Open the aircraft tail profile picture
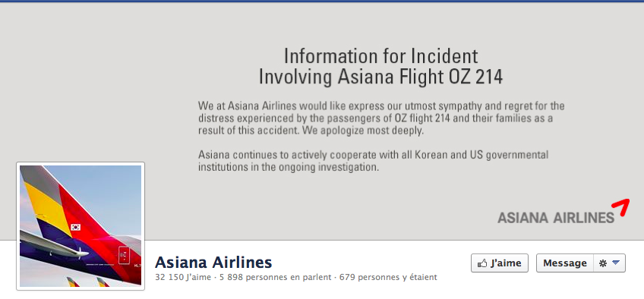The width and height of the screenshot is (644, 299). tap(80, 226)
